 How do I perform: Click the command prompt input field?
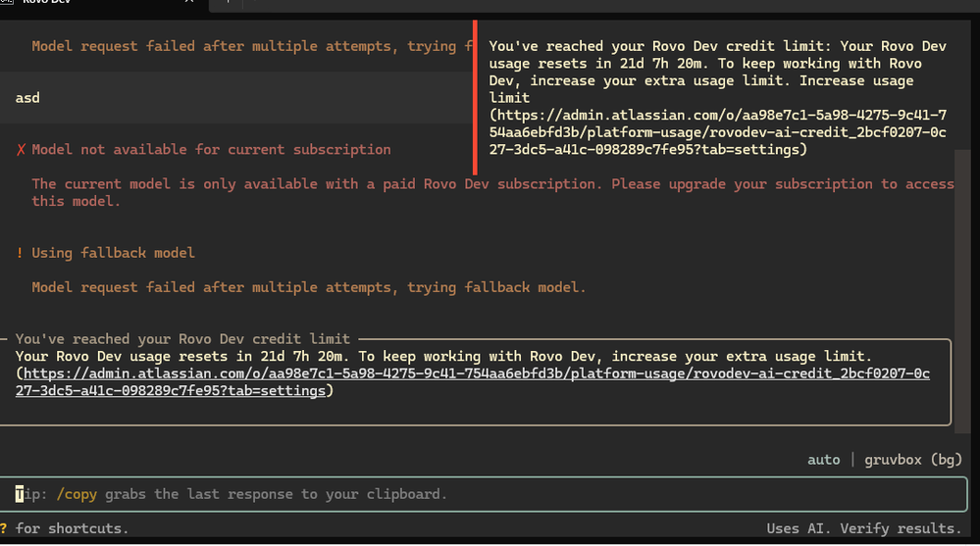coord(483,494)
